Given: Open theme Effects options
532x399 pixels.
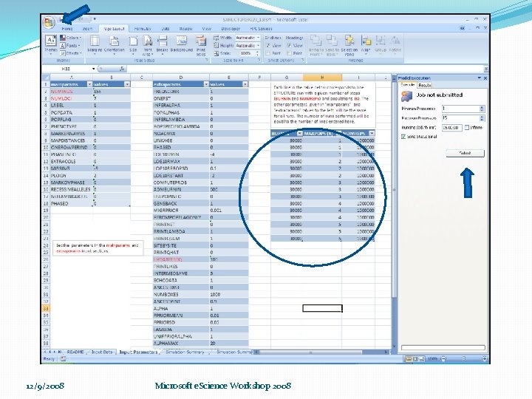Looking at the screenshot, I should coord(71,53).
